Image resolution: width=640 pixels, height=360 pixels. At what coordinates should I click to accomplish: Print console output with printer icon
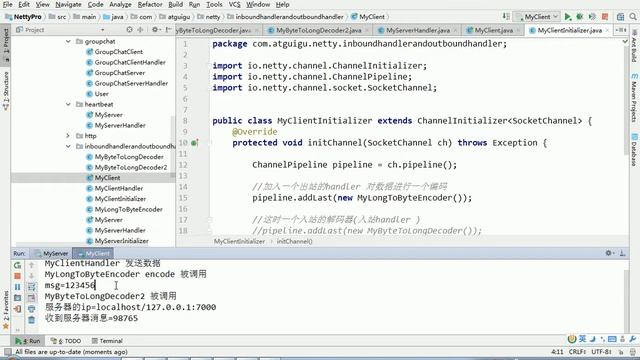tap(31, 309)
